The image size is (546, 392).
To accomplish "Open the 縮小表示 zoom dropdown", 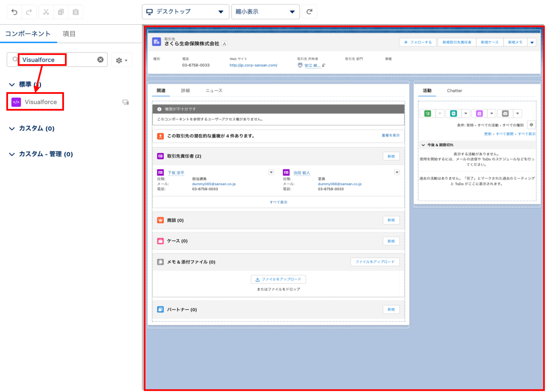I will tap(265, 12).
